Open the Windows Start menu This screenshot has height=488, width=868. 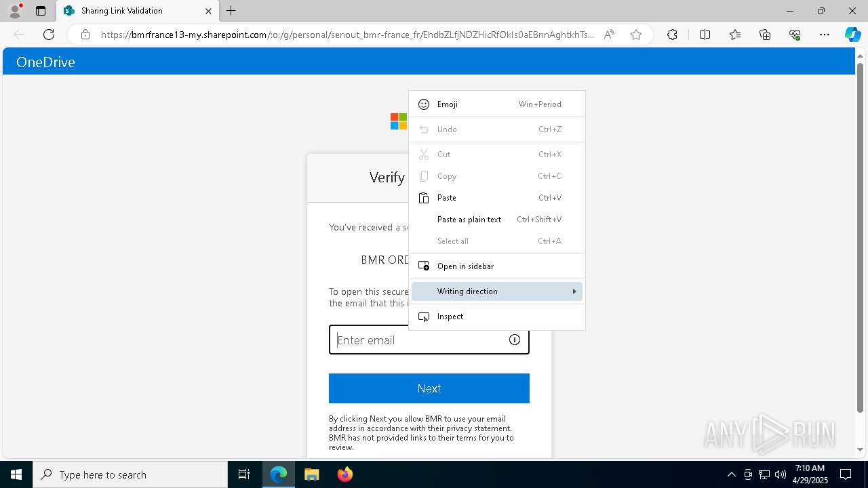16,474
